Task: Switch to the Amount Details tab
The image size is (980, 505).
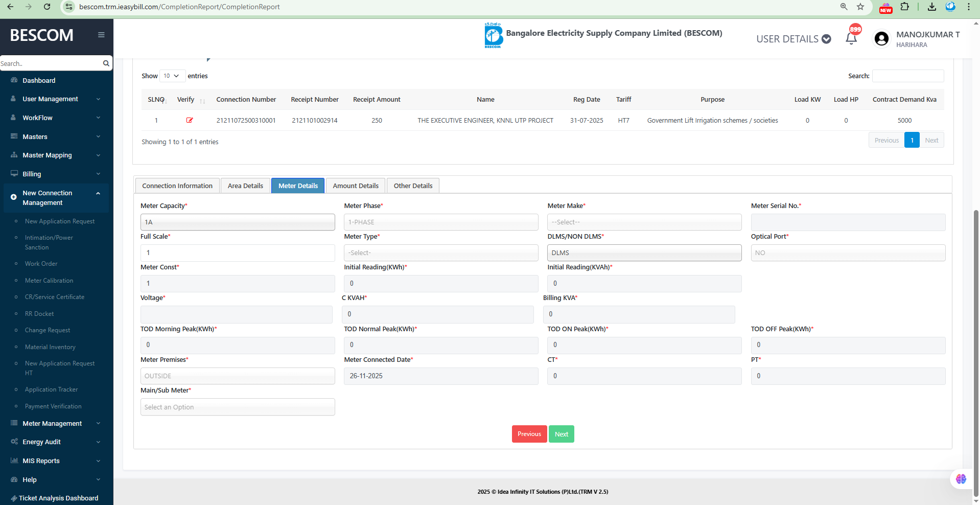Action: pyautogui.click(x=356, y=186)
